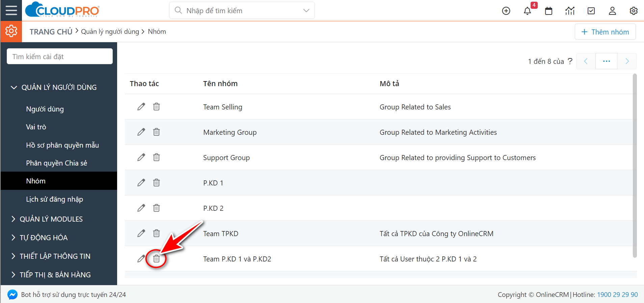Expand the QUẢN LÝ MODULES section
644x303 pixels.
(x=13, y=219)
